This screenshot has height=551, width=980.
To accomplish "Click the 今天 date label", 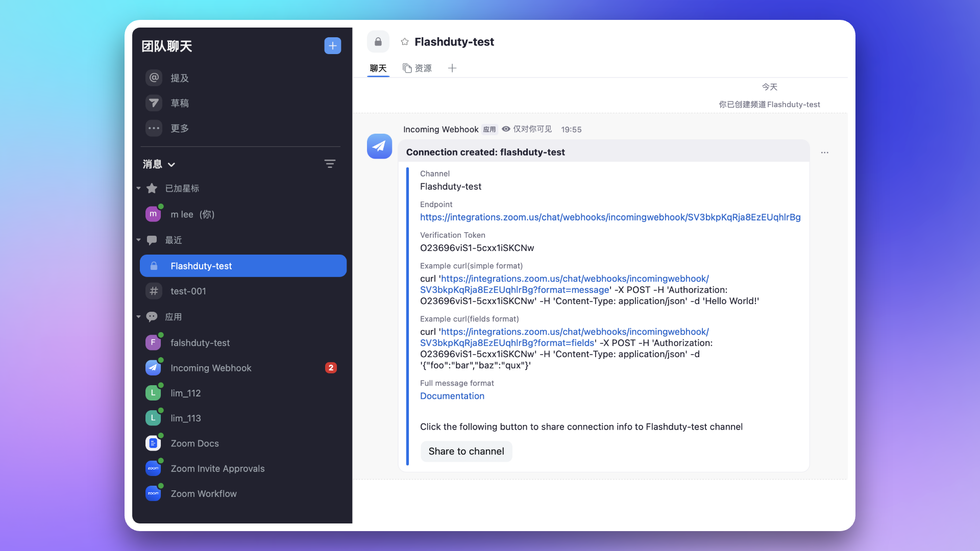I will tap(769, 87).
